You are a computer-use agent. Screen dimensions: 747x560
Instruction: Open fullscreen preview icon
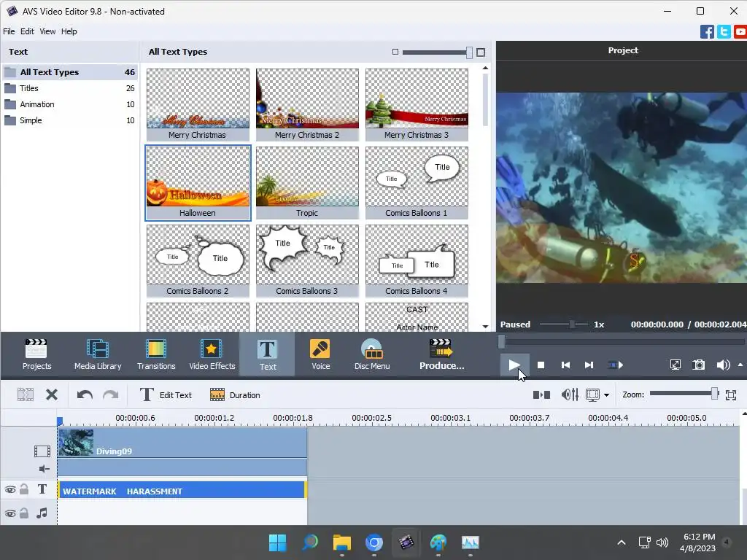click(675, 365)
